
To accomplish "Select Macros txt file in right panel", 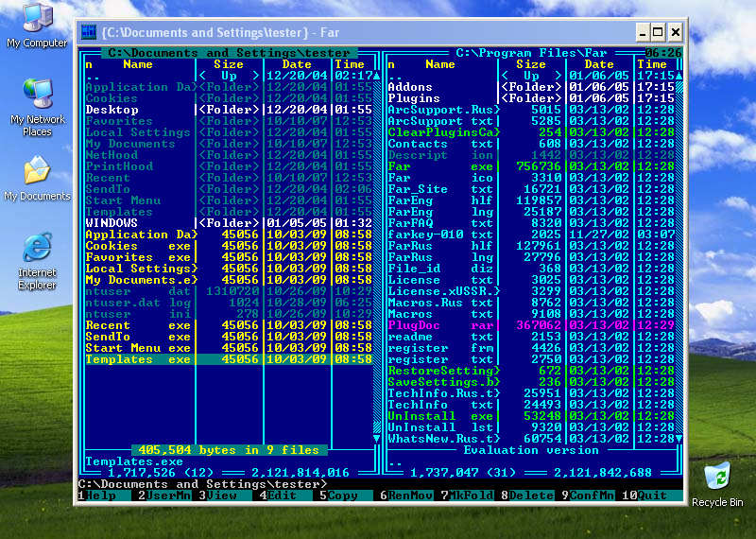I will point(531,314).
